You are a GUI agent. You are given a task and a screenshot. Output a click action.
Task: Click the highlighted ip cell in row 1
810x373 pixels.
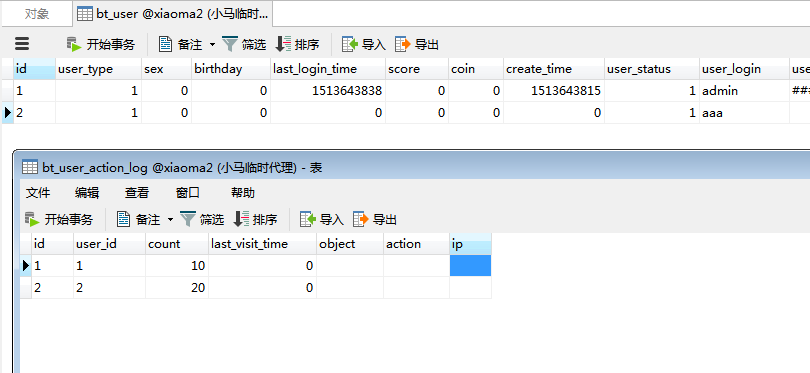click(471, 266)
